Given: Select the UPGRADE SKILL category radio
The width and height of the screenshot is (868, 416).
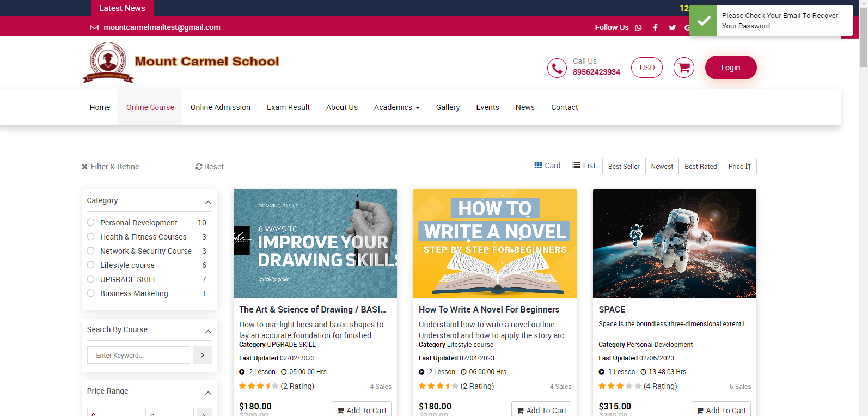Looking at the screenshot, I should point(91,279).
